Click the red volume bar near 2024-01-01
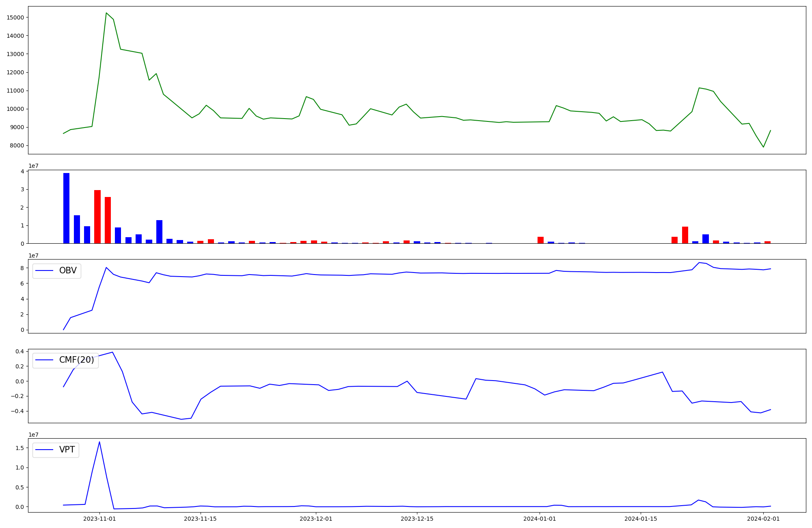812x528 pixels. coord(540,240)
